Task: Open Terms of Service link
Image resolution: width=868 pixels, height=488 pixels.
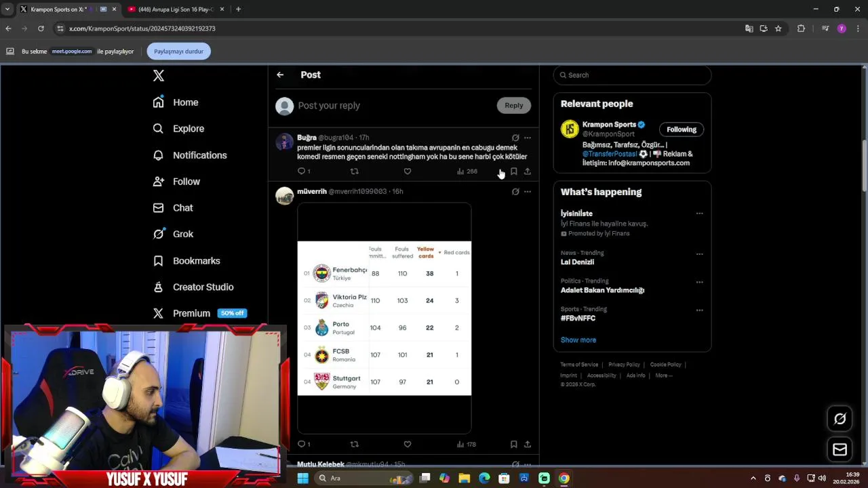Action: click(579, 365)
